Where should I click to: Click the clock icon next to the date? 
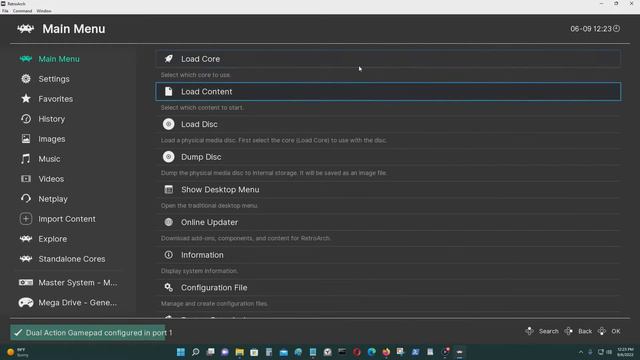pos(616,29)
